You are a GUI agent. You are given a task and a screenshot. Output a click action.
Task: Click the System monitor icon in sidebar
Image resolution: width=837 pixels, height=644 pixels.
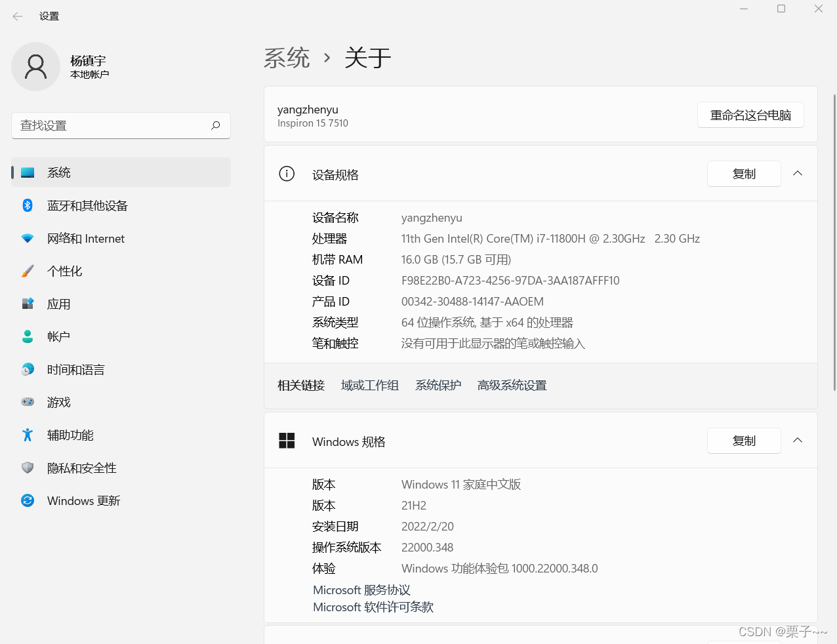point(28,172)
